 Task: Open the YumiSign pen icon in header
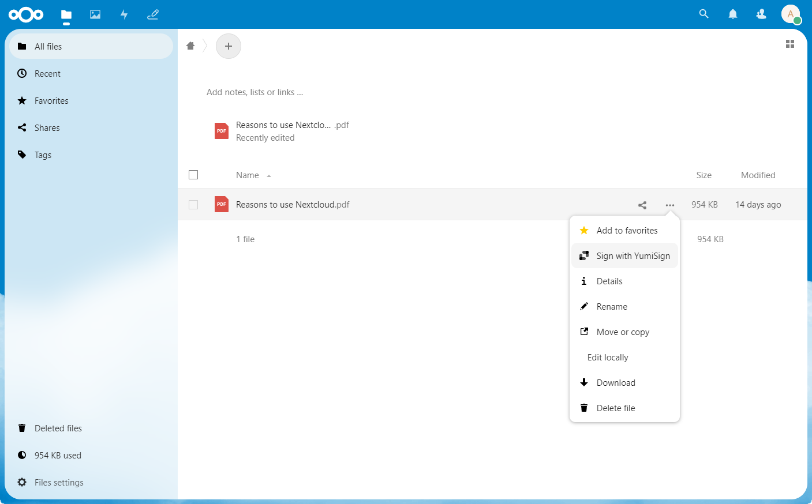click(153, 14)
